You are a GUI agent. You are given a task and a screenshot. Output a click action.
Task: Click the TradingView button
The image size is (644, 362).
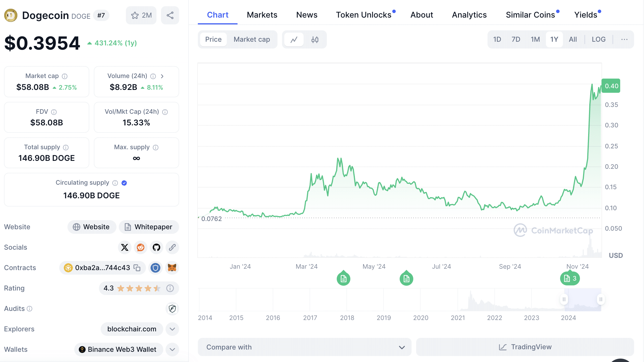click(x=525, y=347)
